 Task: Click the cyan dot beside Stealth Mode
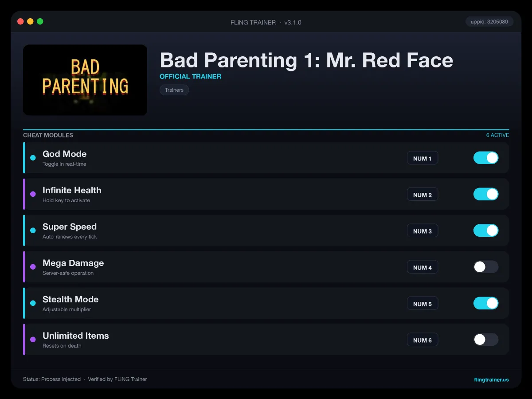tap(33, 303)
